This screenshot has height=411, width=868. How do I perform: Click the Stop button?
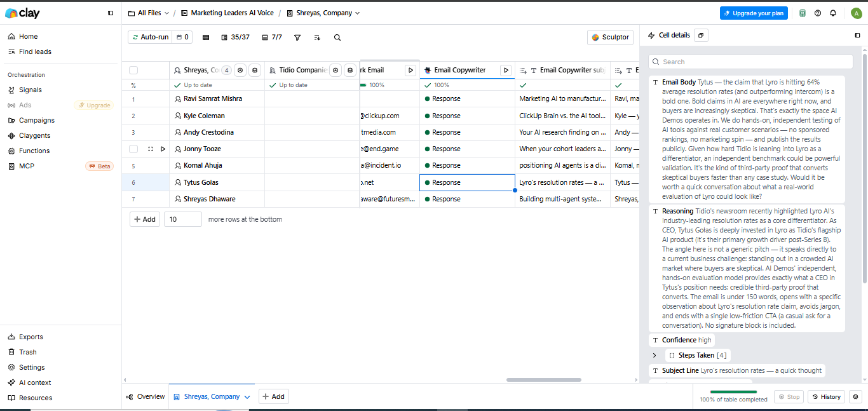pyautogui.click(x=789, y=397)
